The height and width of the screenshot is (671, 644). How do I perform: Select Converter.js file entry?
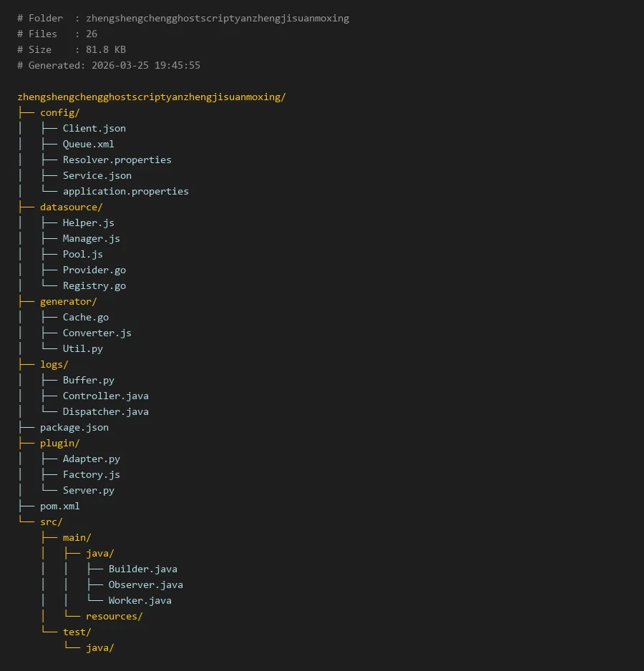point(97,333)
